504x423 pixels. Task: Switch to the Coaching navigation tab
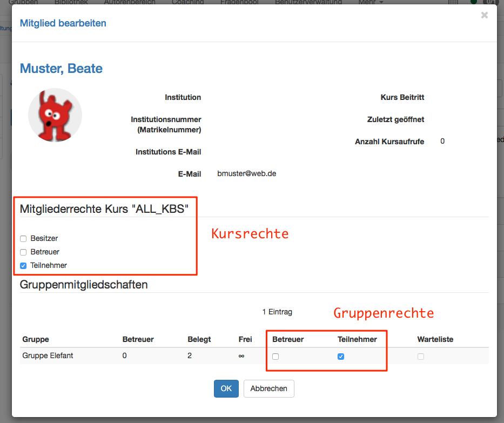(x=187, y=2)
